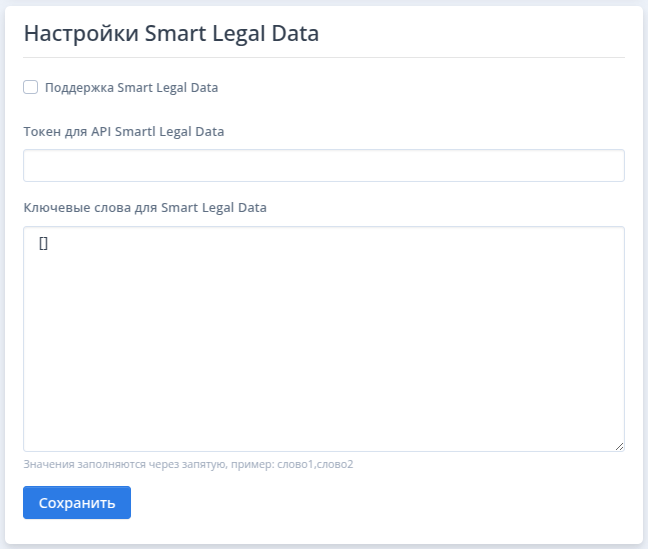The width and height of the screenshot is (648, 549).
Task: Click the word "Настройки" in the page title
Action: (x=81, y=33)
